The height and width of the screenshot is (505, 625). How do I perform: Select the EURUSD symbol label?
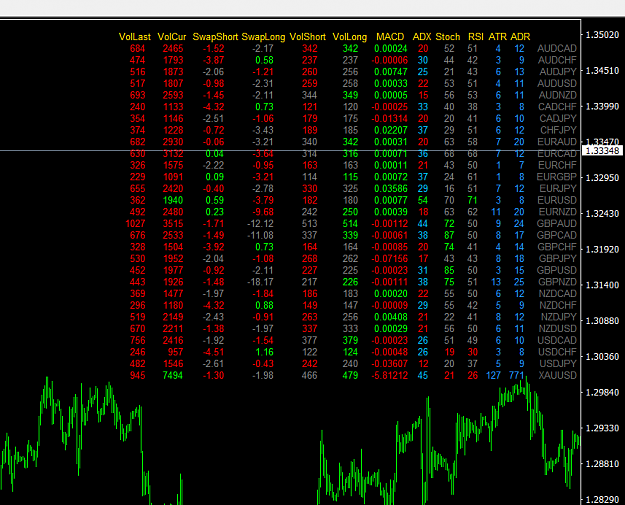557,200
